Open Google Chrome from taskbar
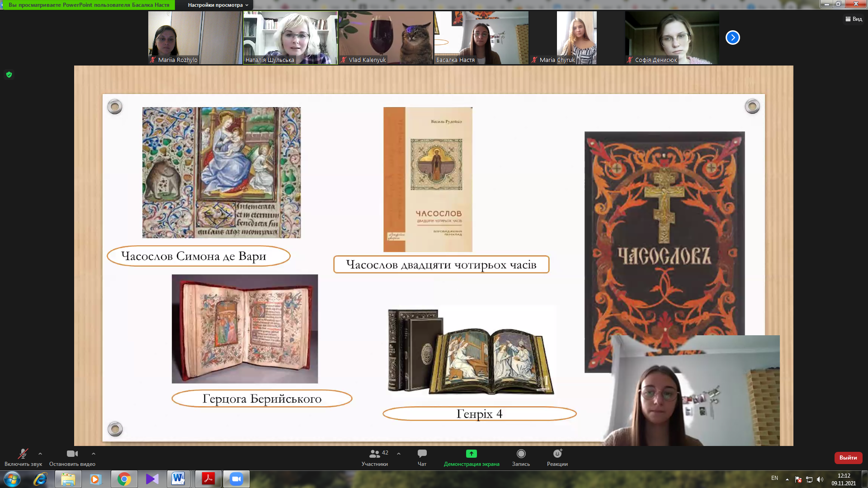The width and height of the screenshot is (868, 488). click(124, 479)
